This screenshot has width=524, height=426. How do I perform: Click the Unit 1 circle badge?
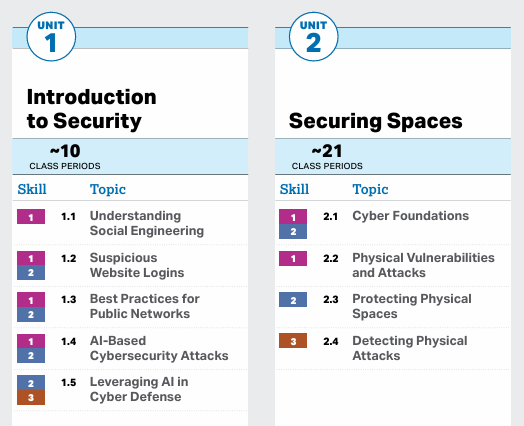tap(51, 37)
